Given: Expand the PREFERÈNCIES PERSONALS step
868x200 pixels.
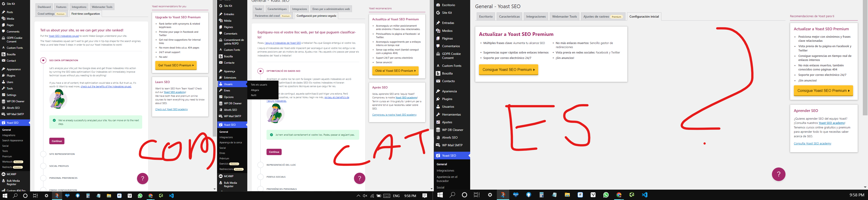Looking at the screenshot, I should coord(282,189).
